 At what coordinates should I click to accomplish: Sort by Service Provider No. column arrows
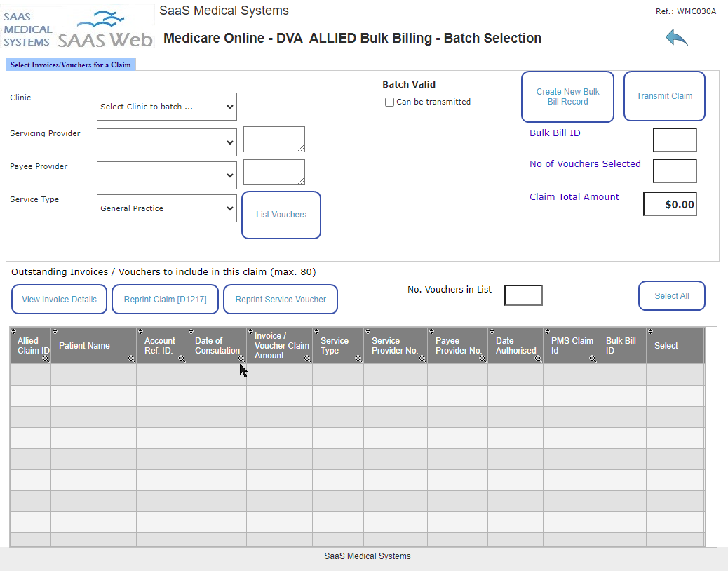point(368,332)
